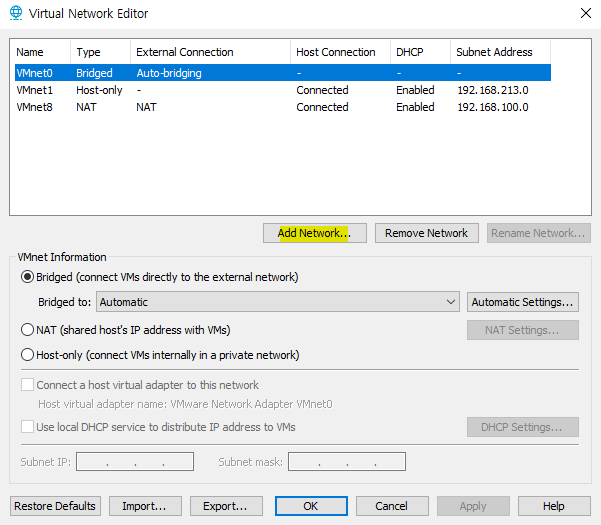Screen dimensions: 601x525
Task: Click the Enabled DHCP cell in VMnet8 row
Action: 415,107
